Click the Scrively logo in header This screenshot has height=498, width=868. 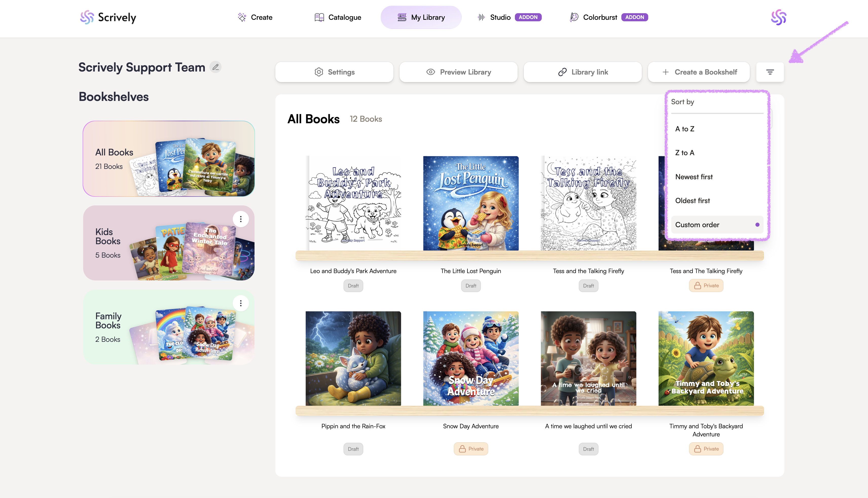[x=108, y=17]
